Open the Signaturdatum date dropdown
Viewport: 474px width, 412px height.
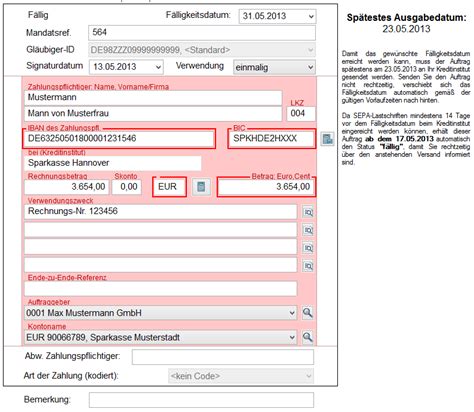click(158, 67)
